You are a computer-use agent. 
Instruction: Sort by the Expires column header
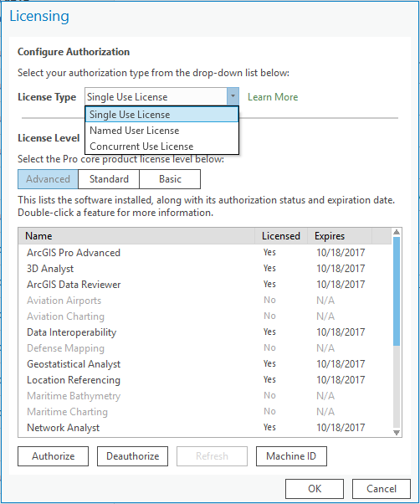click(x=340, y=236)
